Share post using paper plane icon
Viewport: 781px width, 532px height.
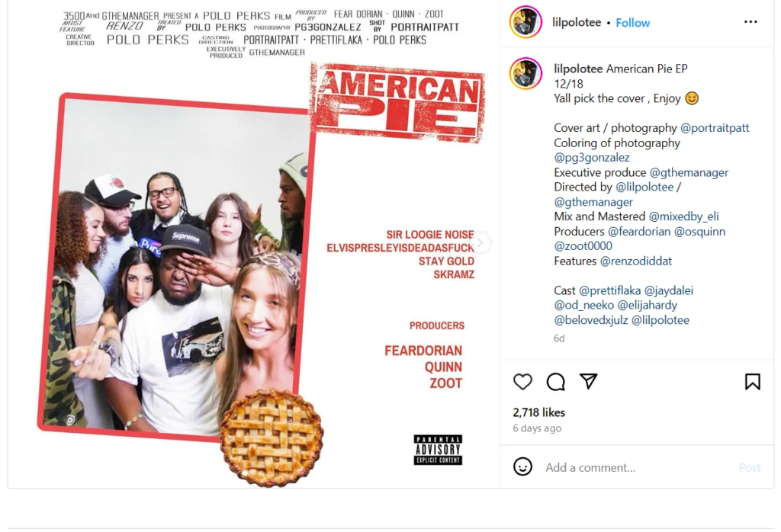click(588, 381)
